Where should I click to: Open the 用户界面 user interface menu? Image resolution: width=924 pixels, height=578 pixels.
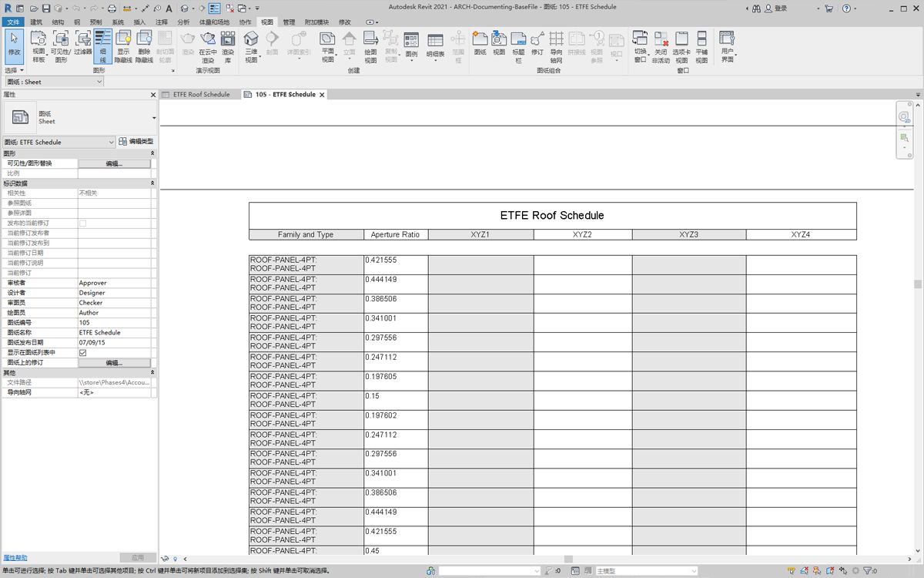(728, 46)
